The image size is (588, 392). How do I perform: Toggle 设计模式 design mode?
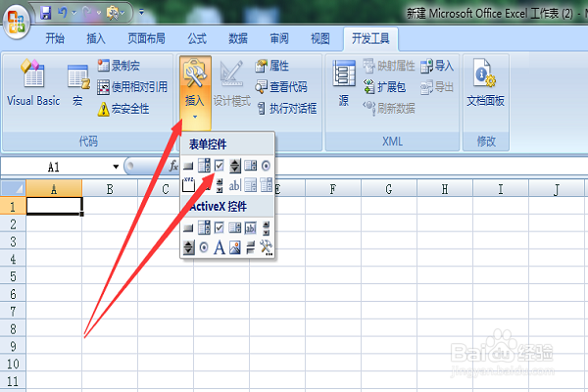231,83
